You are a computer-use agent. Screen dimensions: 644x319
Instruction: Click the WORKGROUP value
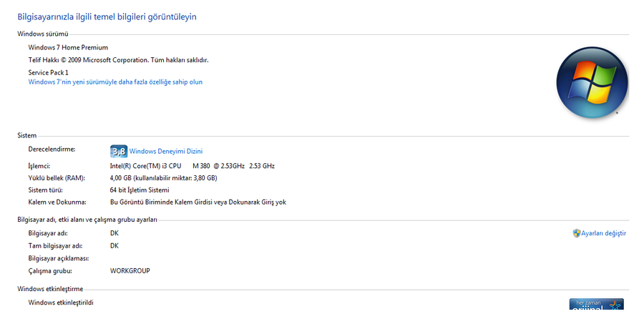click(130, 270)
